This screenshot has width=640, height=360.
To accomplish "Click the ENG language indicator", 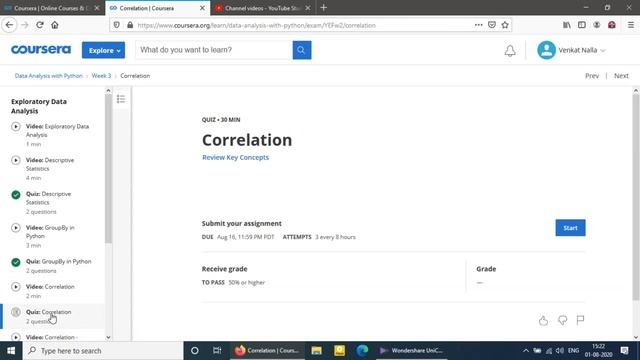I will tap(573, 351).
